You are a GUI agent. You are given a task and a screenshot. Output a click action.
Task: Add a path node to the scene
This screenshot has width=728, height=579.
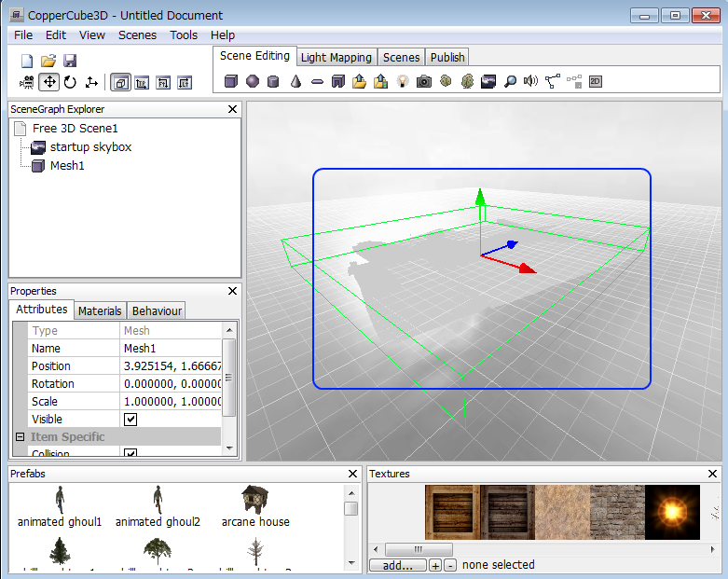553,82
